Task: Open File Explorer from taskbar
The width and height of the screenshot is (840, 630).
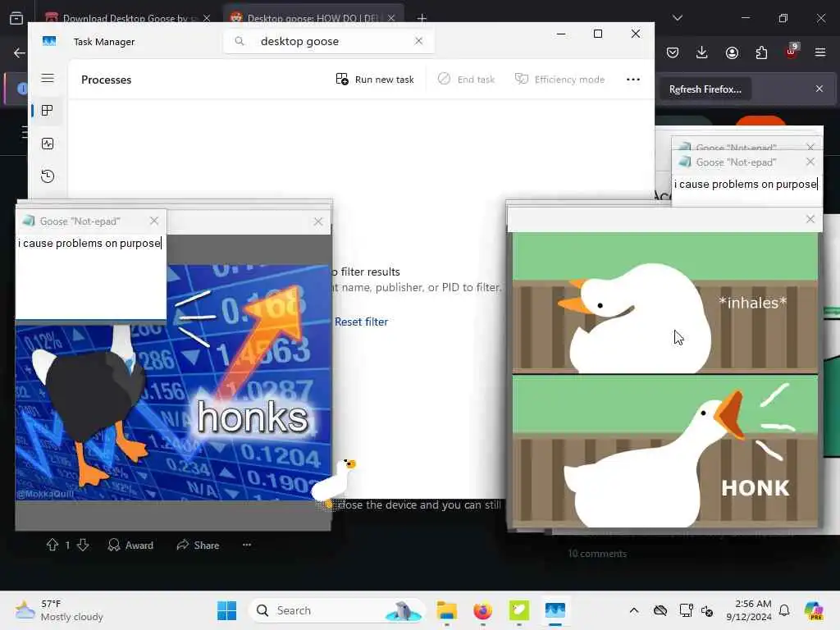Action: pyautogui.click(x=446, y=610)
